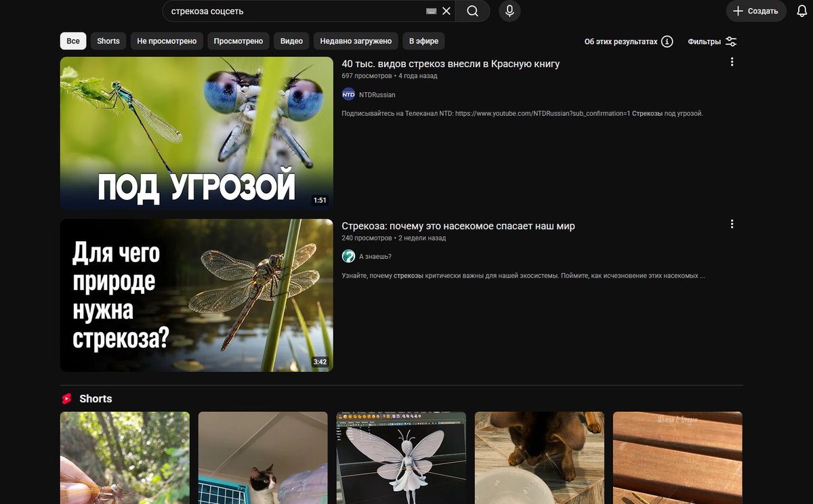Open the NTDRussian channel name link
Viewport: 813px width, 504px height.
tap(377, 95)
